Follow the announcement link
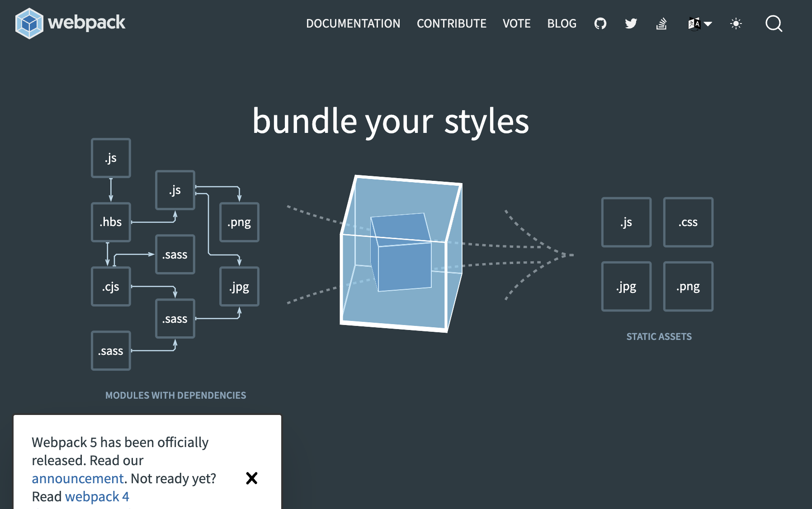The image size is (812, 509). click(x=78, y=478)
